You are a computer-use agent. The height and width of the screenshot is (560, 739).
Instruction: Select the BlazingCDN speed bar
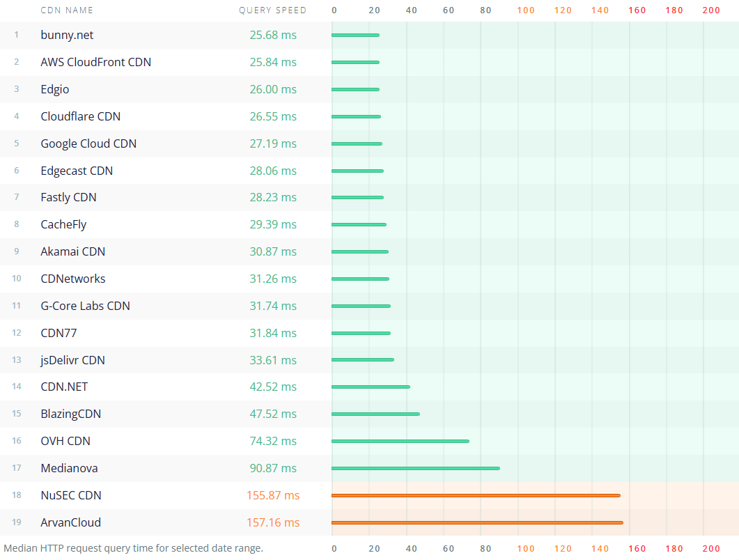click(375, 414)
